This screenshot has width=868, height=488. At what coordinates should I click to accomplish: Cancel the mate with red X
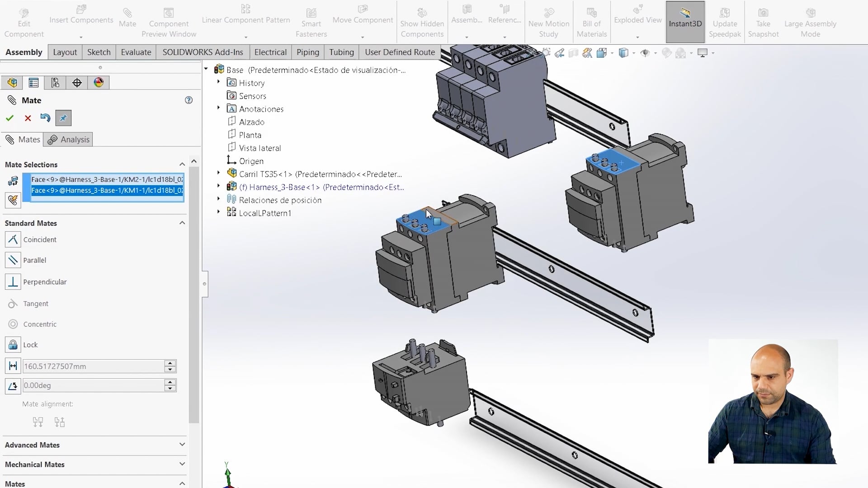tap(28, 118)
